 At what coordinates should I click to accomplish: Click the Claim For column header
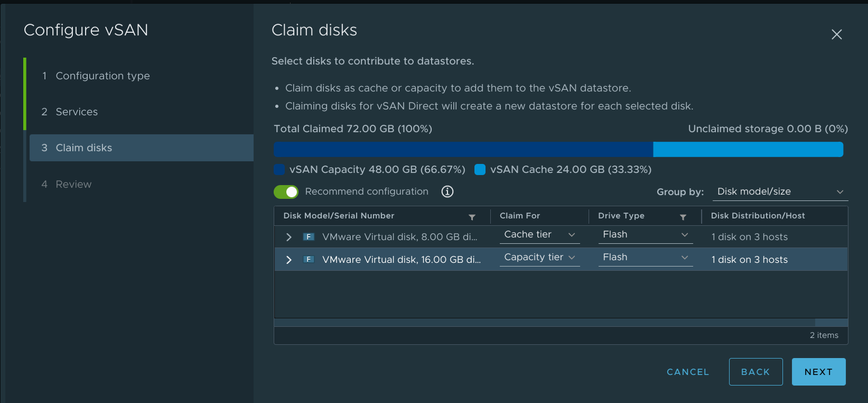[520, 216]
